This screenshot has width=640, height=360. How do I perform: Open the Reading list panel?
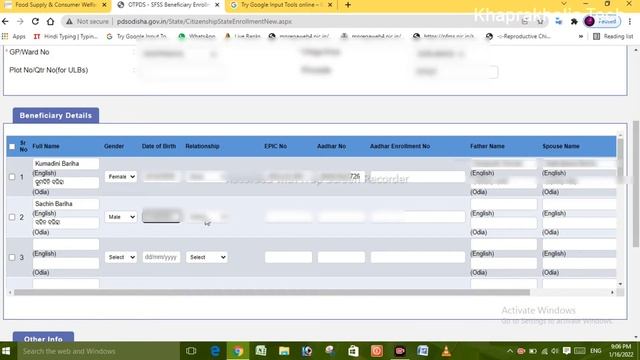[x=613, y=36]
